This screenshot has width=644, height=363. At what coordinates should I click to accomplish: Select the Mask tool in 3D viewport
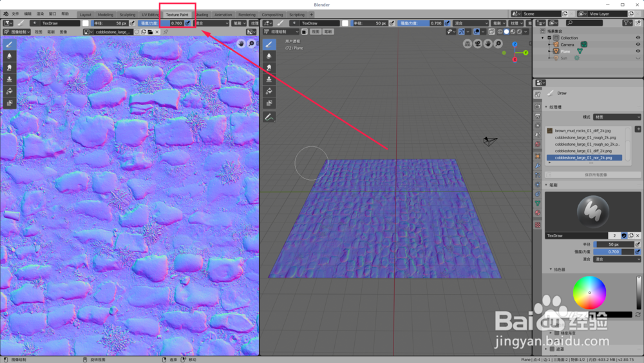pyautogui.click(x=269, y=103)
